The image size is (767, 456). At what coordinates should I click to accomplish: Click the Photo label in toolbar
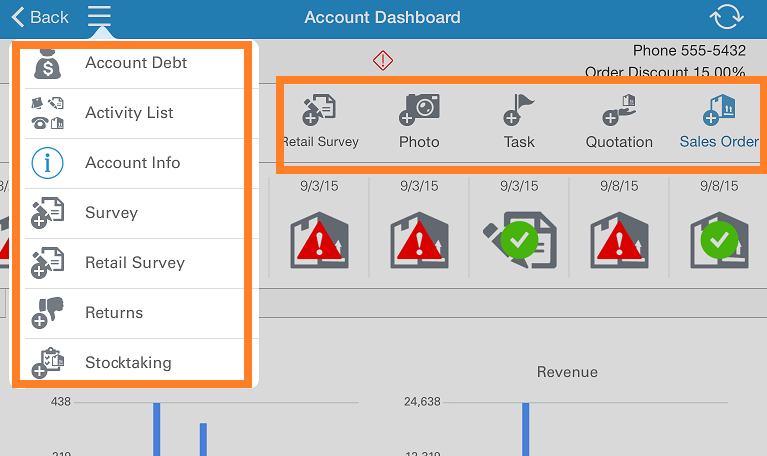(x=419, y=142)
